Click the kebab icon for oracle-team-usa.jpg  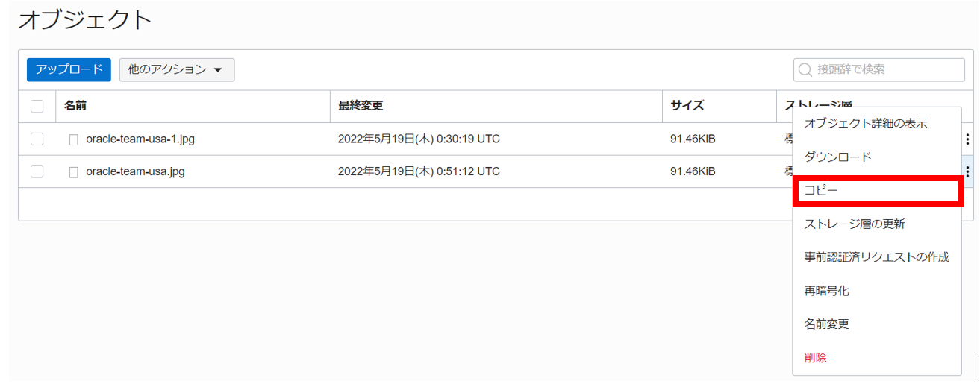pyautogui.click(x=967, y=171)
